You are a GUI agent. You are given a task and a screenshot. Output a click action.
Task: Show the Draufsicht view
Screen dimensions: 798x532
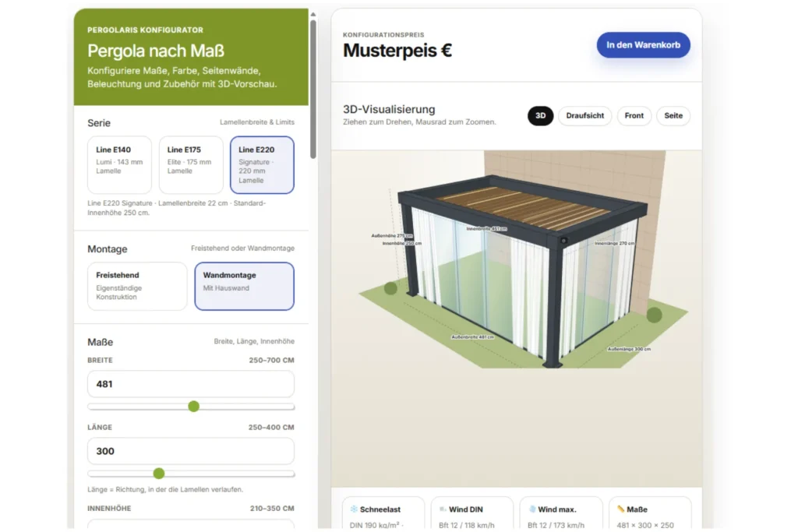pos(584,115)
